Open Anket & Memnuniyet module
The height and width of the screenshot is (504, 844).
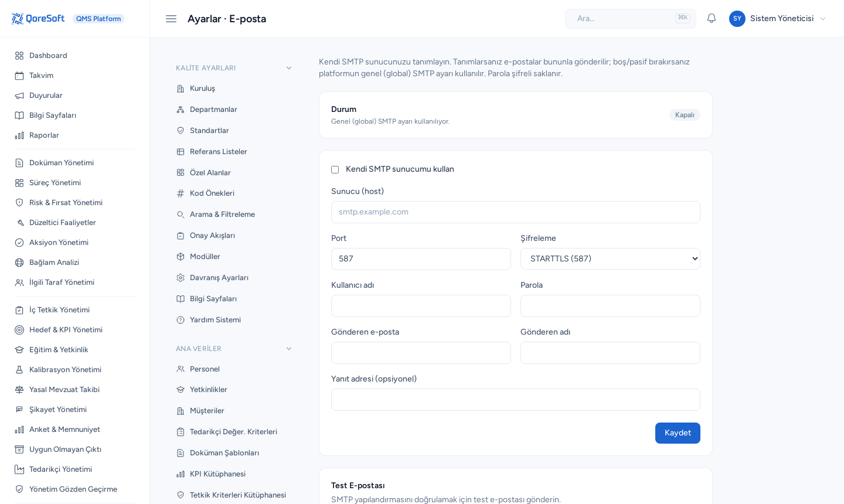75,430
